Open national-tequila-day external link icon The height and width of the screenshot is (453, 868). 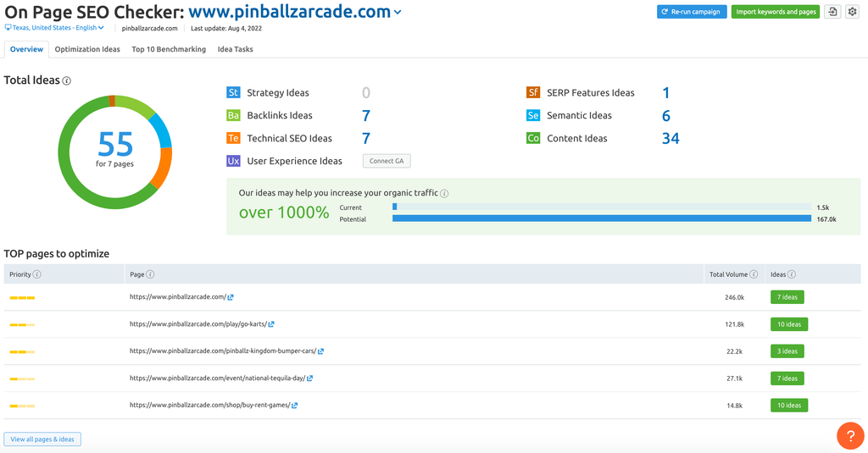pos(310,378)
